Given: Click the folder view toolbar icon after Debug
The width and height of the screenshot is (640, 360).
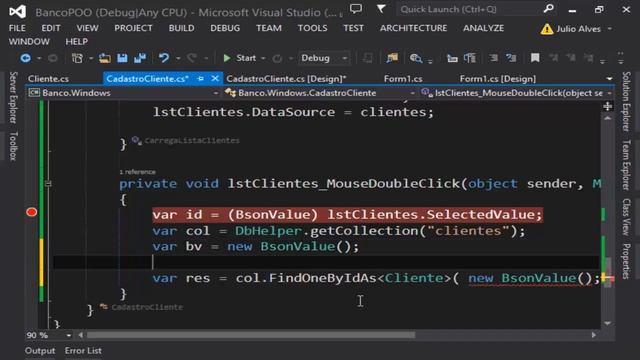Looking at the screenshot, I should point(392,58).
